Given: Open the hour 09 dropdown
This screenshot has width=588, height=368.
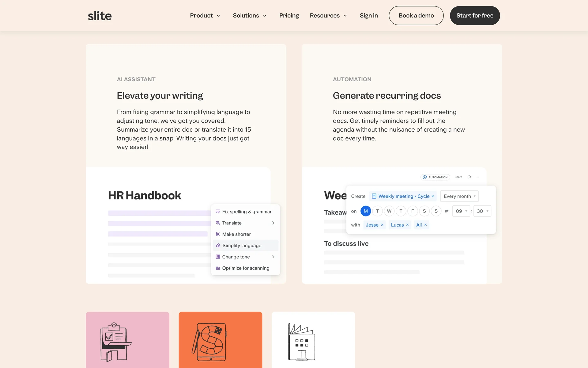Looking at the screenshot, I should (461, 211).
